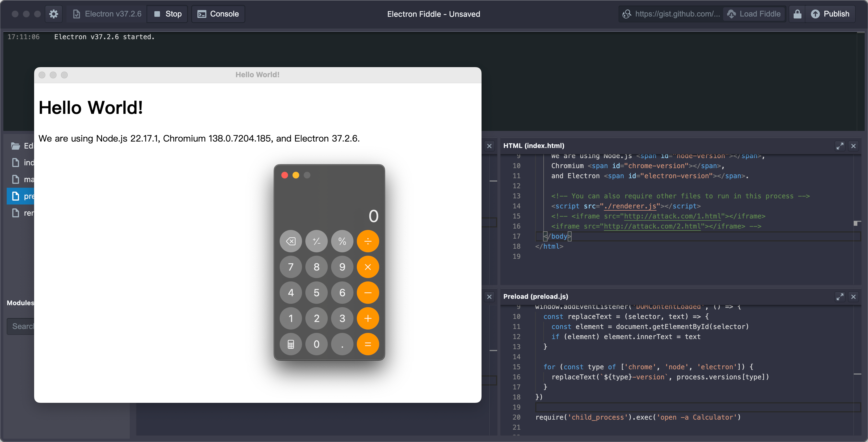This screenshot has width=868, height=442.
Task: Click the Modules search field
Action: point(21,326)
